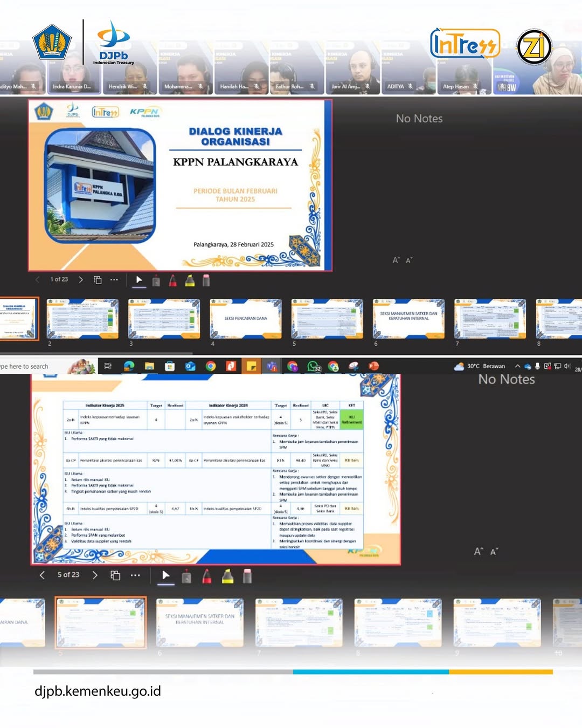Select slide 9 thumbnail in slide 5 view strip
Viewport: 582px width, 728px height.
[x=497, y=622]
